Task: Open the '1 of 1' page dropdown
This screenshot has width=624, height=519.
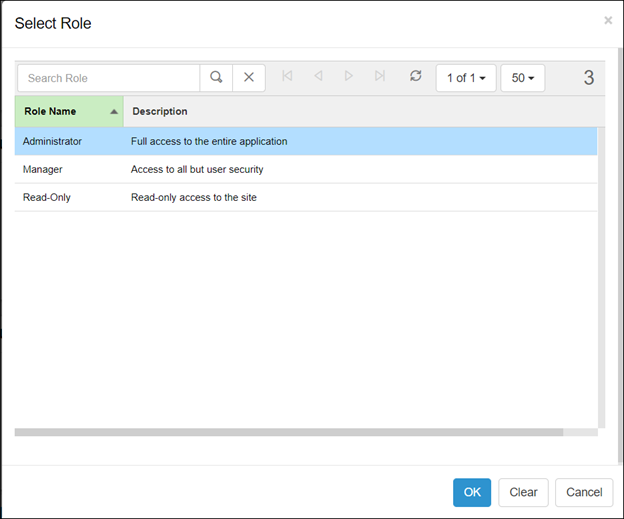Action: click(466, 78)
